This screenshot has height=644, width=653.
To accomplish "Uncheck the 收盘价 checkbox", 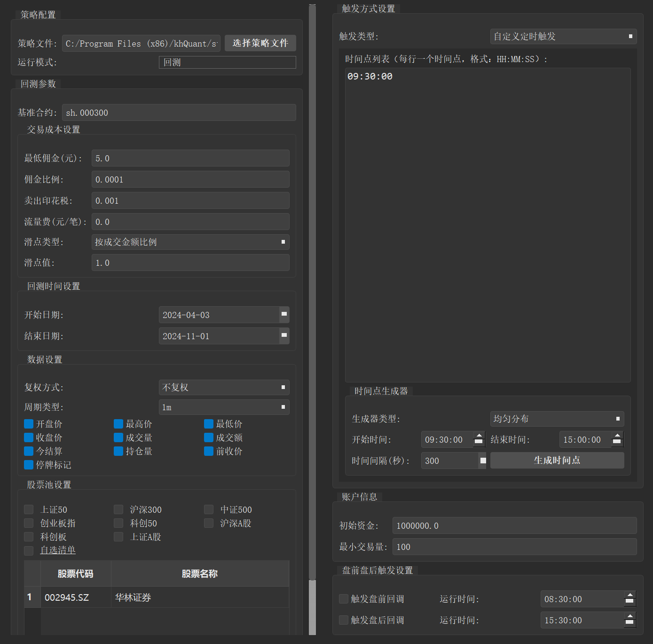I will [29, 438].
